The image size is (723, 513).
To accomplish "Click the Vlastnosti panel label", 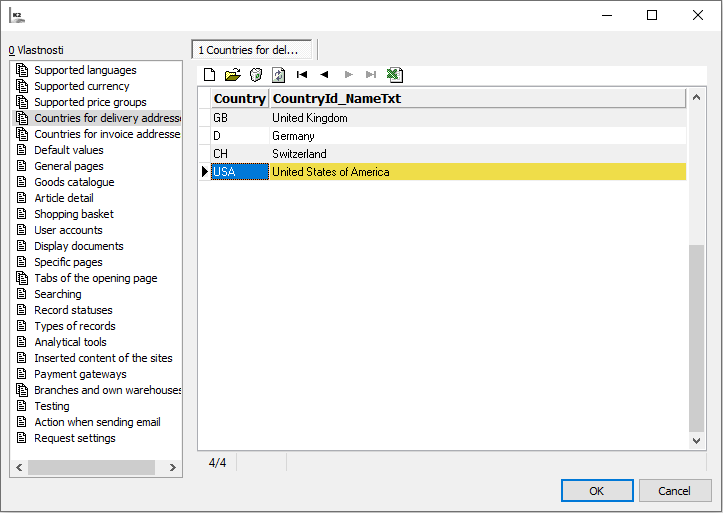I will point(36,50).
